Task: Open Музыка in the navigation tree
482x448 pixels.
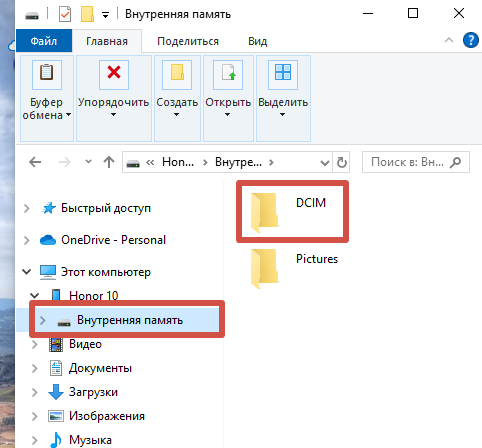Action: pos(90,440)
